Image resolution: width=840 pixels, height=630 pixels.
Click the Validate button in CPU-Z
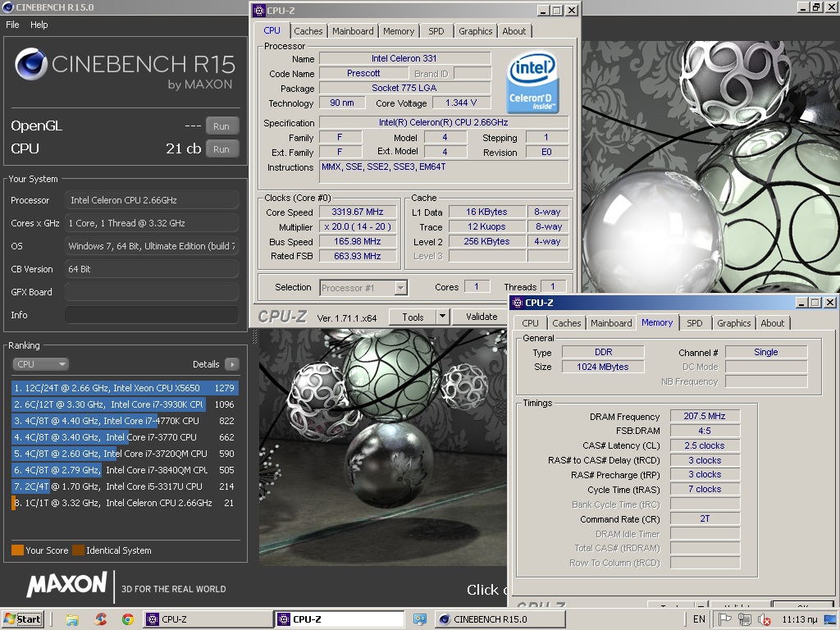[481, 317]
